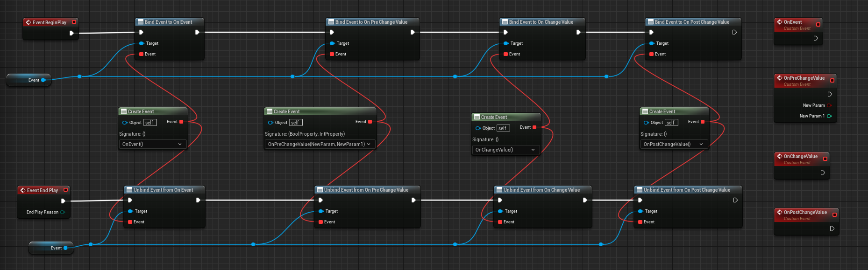
Task: Open the OnPostChangeValue() dropdown
Action: (x=674, y=144)
